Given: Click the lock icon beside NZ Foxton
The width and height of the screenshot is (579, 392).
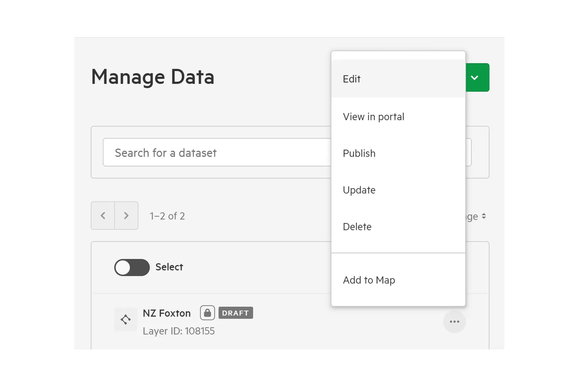Looking at the screenshot, I should click(x=207, y=313).
